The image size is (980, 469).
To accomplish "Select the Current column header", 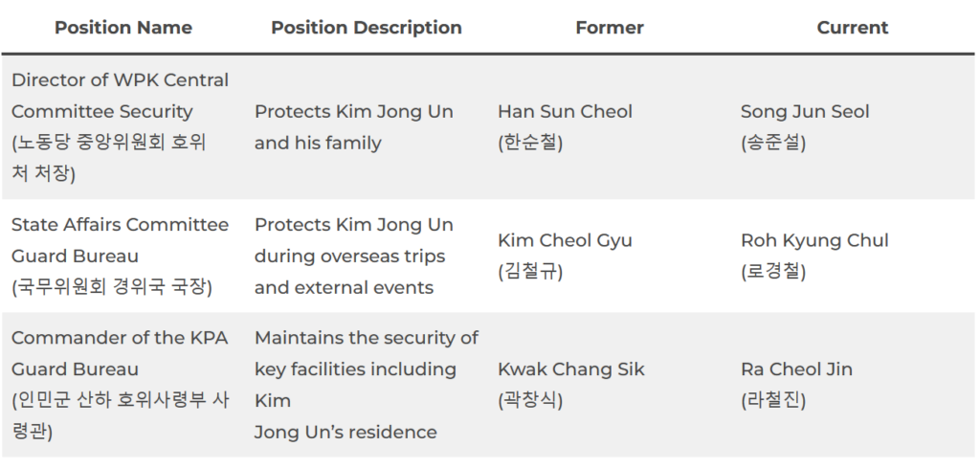I will (x=852, y=28).
